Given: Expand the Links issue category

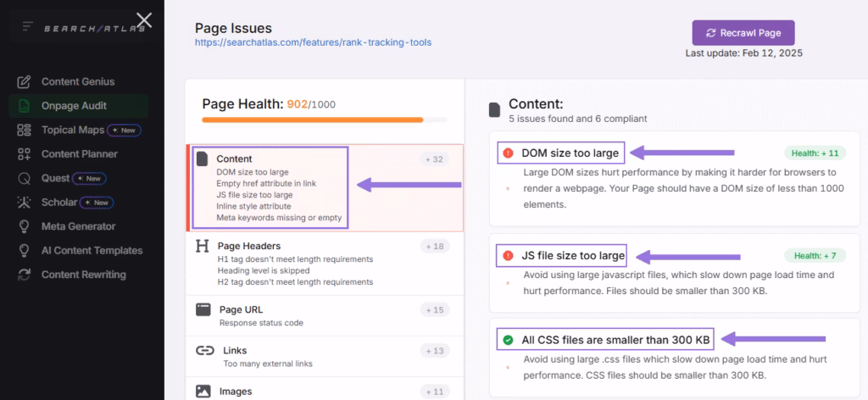Looking at the screenshot, I should click(235, 350).
